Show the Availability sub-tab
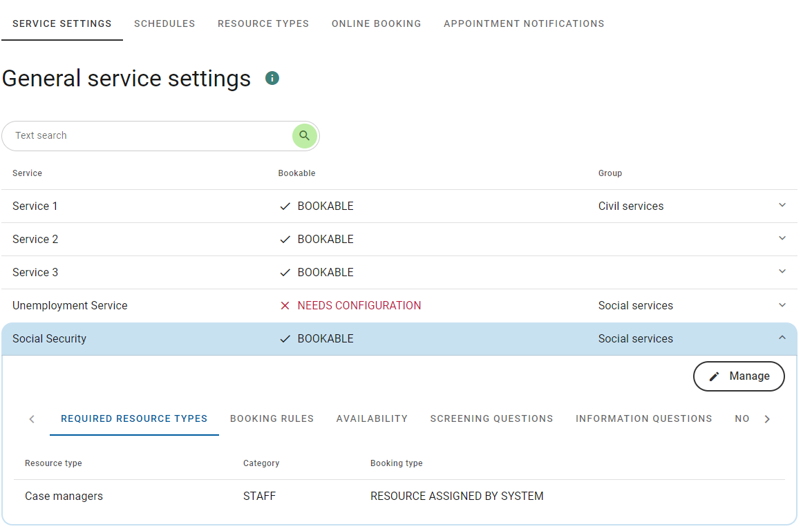 (x=372, y=418)
